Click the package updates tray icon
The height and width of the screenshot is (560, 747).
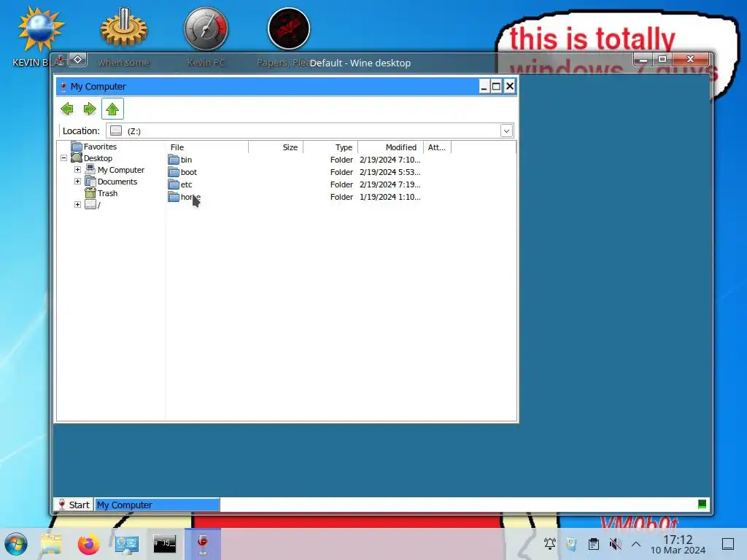[x=571, y=543]
